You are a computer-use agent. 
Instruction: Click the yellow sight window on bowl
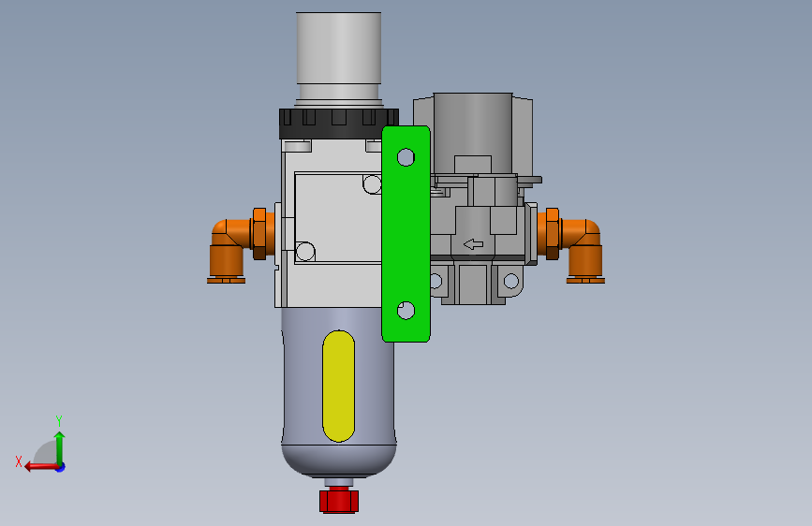tap(339, 387)
